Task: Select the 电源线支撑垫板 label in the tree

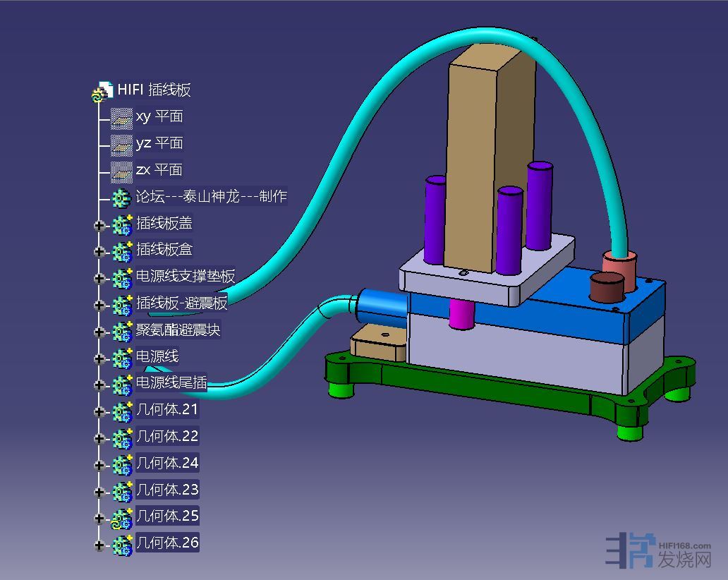Action: point(186,277)
